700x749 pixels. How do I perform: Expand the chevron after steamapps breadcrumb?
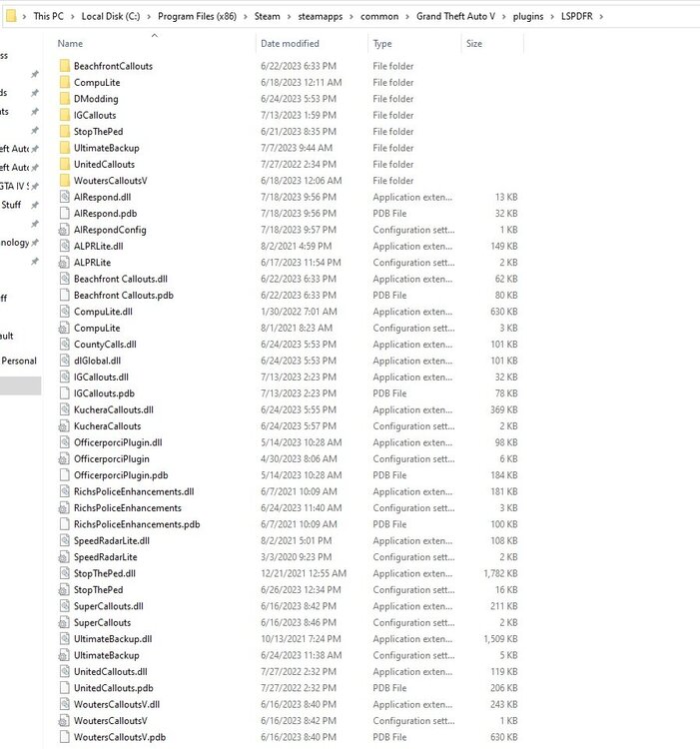(351, 17)
